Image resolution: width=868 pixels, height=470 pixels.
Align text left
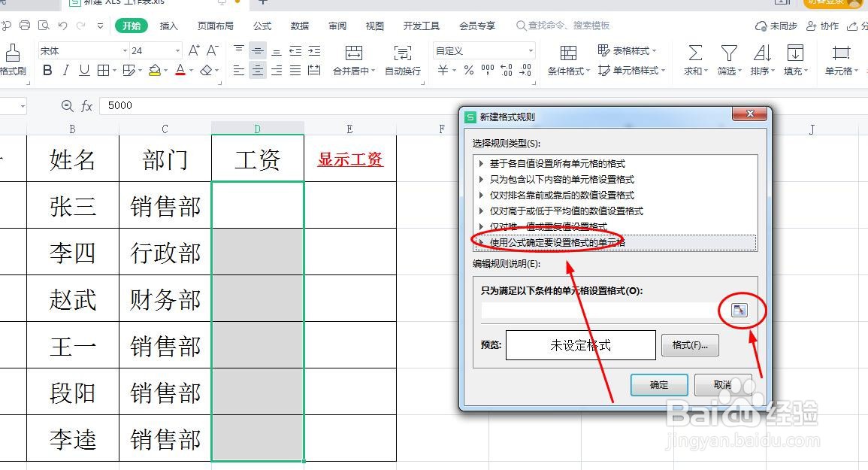click(x=238, y=71)
